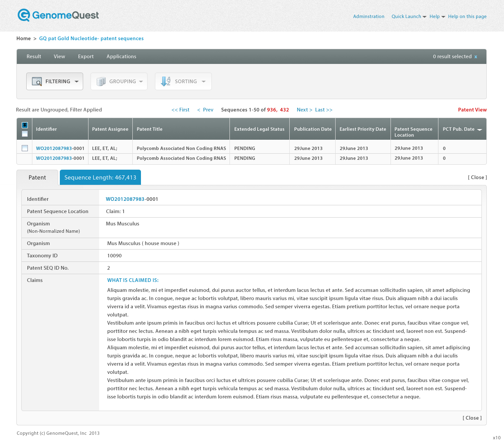Click the Patent Assignee column header
The image size is (504, 443).
[x=110, y=129]
